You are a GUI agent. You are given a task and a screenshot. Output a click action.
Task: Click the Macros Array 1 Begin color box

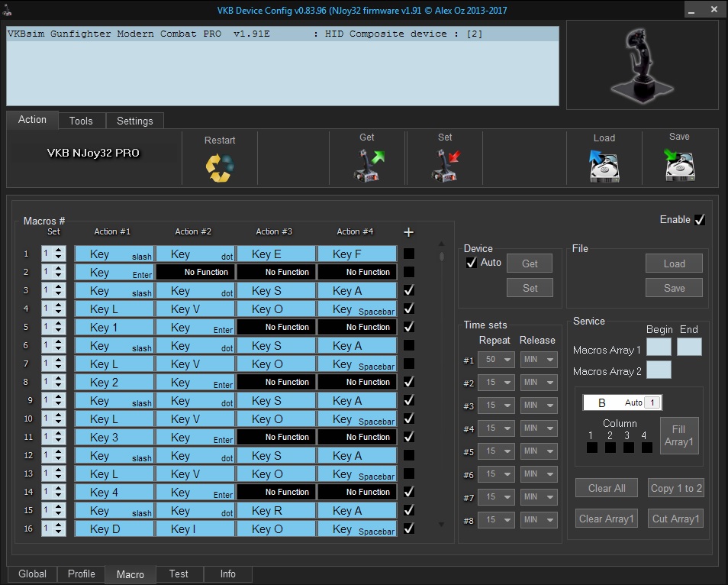[659, 347]
